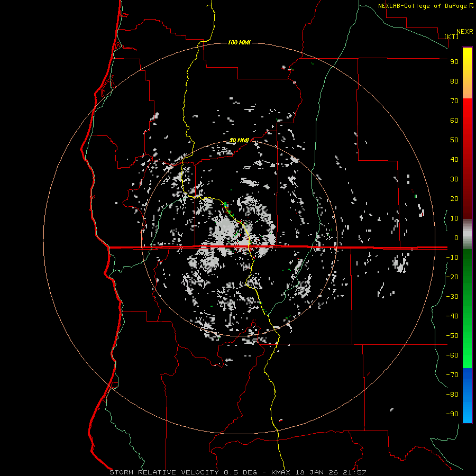This screenshot has width=476, height=476.
Task: Click the positive 80 scale value
Action: [454, 81]
